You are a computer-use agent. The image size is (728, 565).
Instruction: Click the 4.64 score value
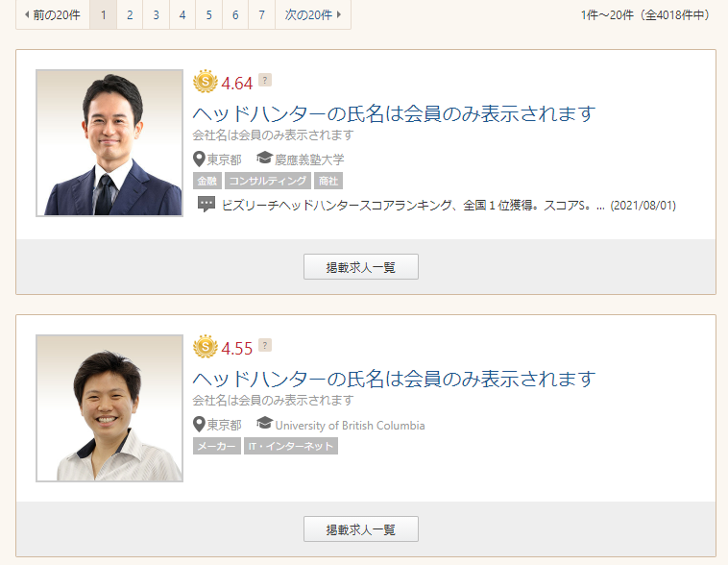point(237,84)
